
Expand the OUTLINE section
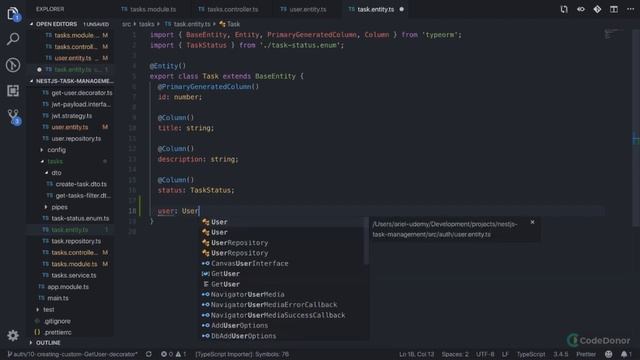(48, 343)
